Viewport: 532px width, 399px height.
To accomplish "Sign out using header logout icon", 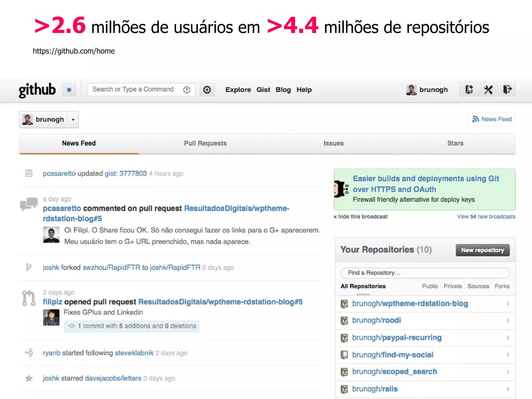I will click(507, 90).
